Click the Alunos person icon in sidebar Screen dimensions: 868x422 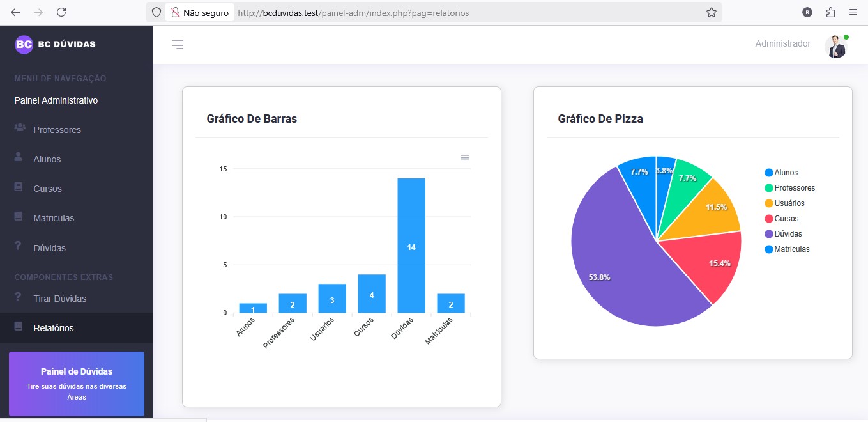click(19, 158)
